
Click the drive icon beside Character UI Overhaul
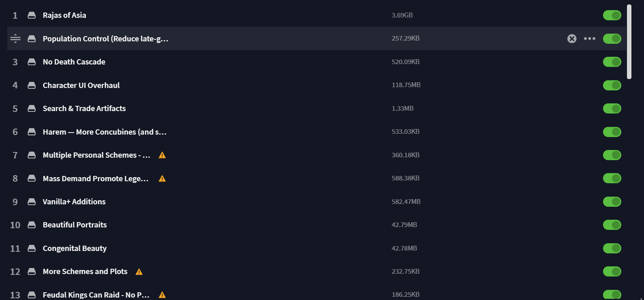coord(32,85)
